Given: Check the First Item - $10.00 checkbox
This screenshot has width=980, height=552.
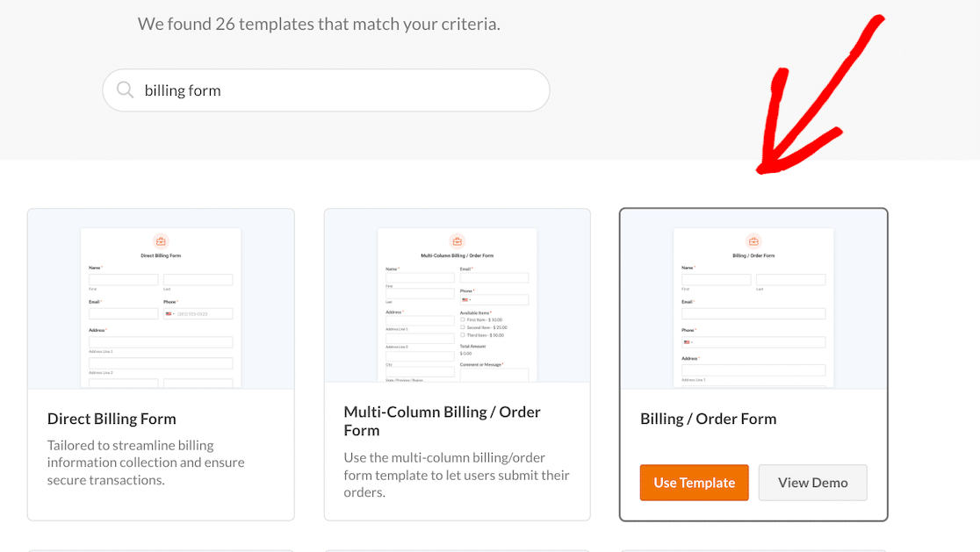Looking at the screenshot, I should pos(462,319).
